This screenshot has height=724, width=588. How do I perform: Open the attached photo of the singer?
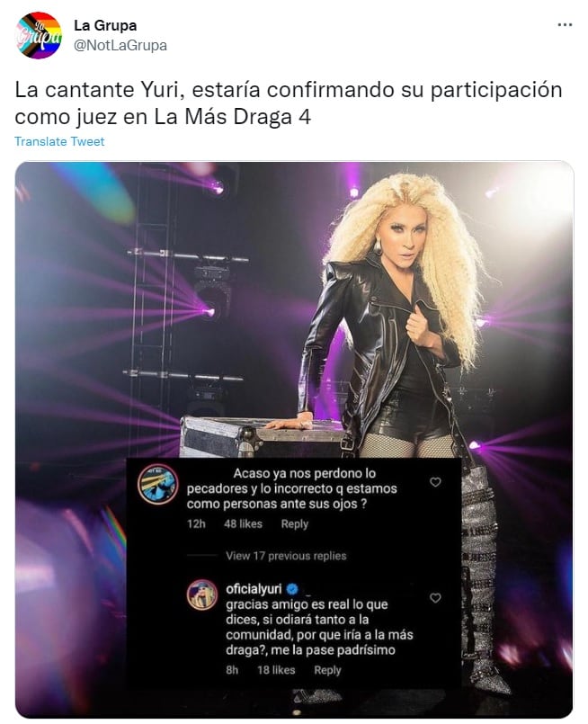pos(294,439)
